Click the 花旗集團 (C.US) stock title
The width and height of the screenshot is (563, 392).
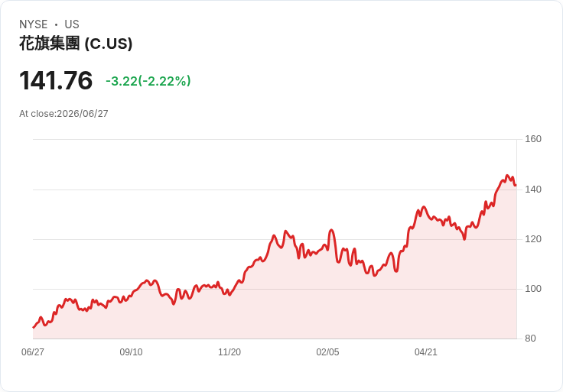[x=76, y=44]
